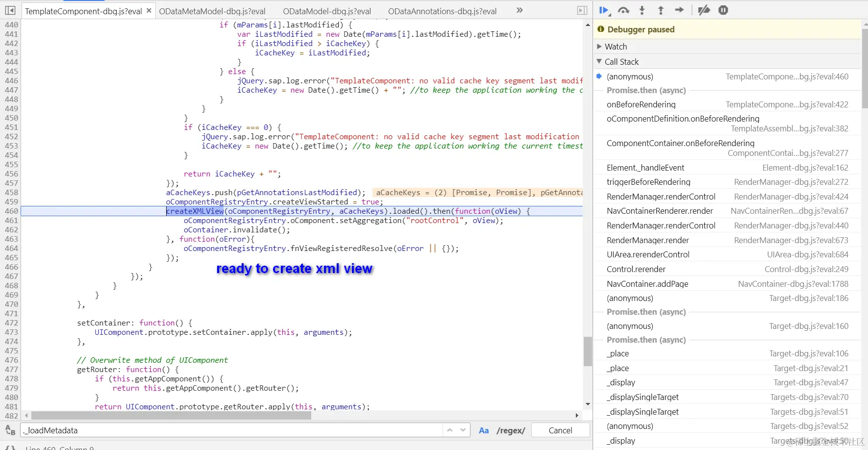This screenshot has width=868, height=450.
Task: Select RenderManager.render stack frame
Action: pyautogui.click(x=727, y=240)
